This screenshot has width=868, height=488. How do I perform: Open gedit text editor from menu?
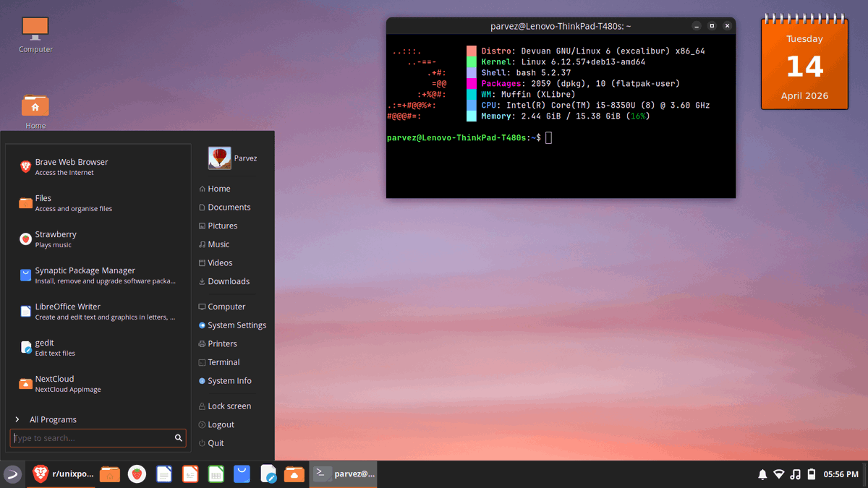[x=98, y=348]
